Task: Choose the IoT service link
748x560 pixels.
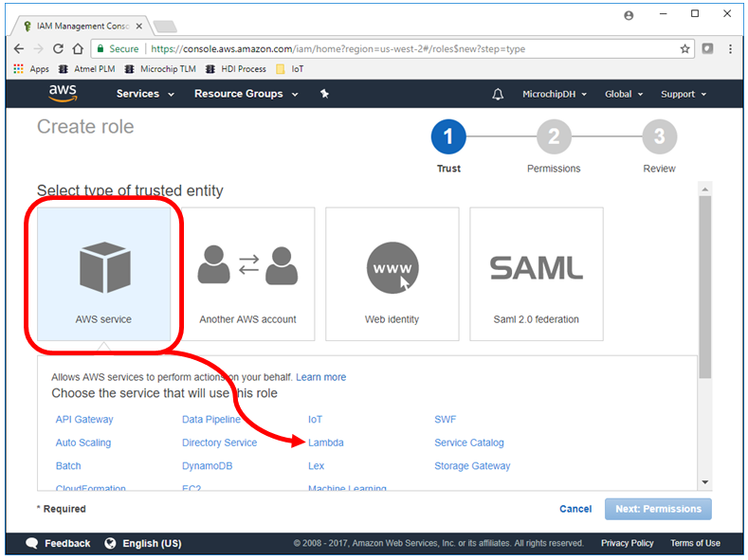Action: [x=315, y=420]
